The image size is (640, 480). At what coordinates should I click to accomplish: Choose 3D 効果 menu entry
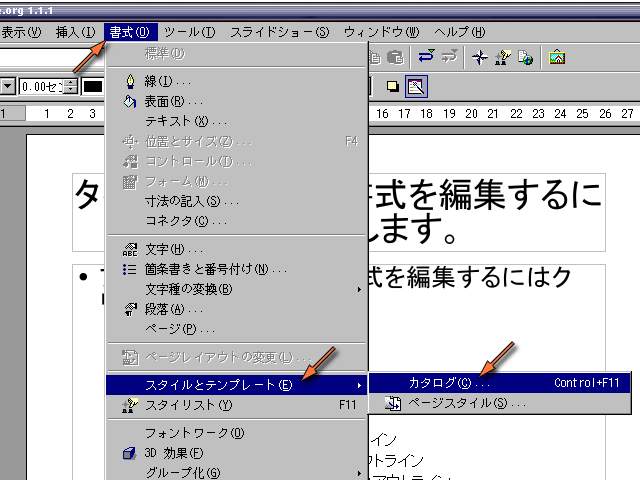pyautogui.click(x=237, y=453)
